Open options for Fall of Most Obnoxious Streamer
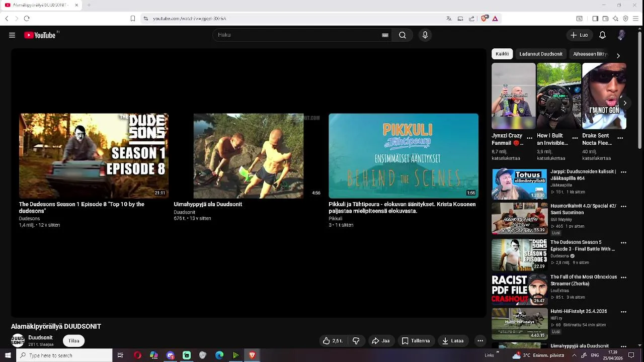The image size is (644, 362). [x=623, y=277]
